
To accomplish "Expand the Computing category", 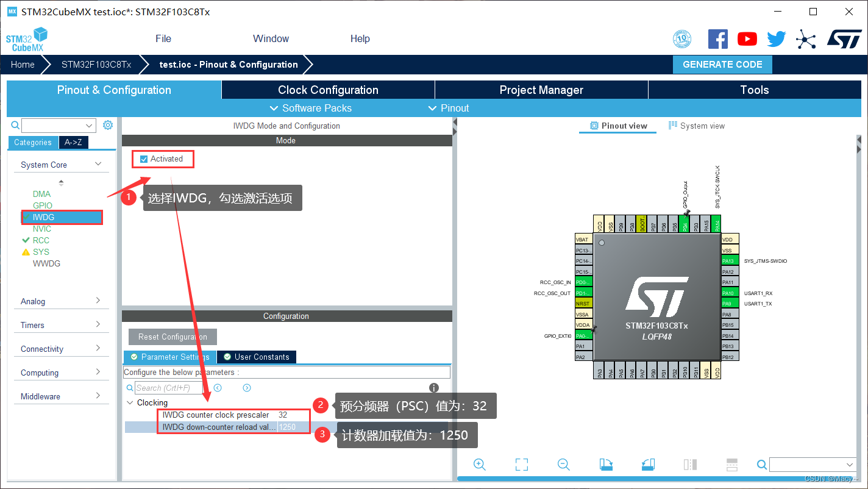I will coord(60,373).
